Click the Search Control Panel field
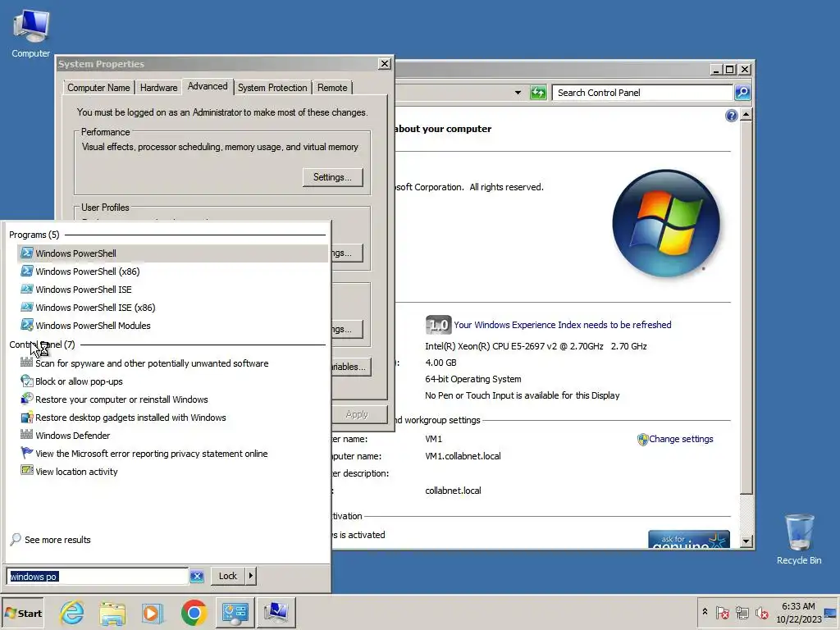Viewport: 840px width, 630px height. 643,93
